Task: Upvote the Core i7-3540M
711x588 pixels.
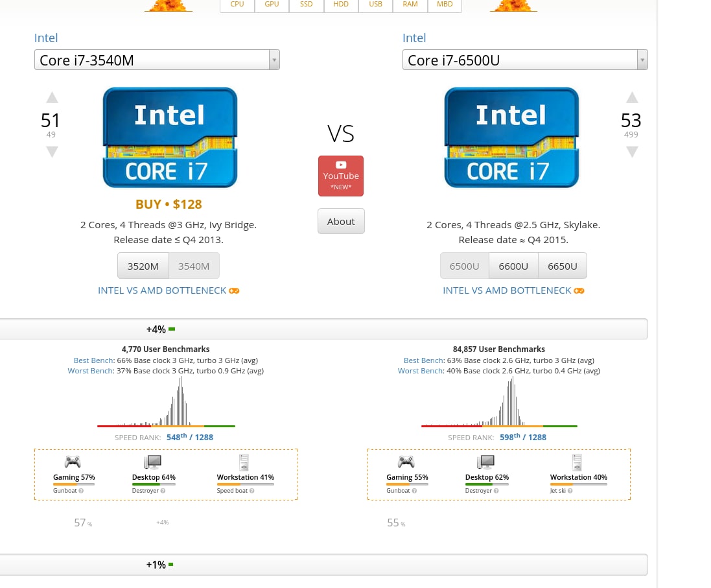Action: (x=52, y=97)
